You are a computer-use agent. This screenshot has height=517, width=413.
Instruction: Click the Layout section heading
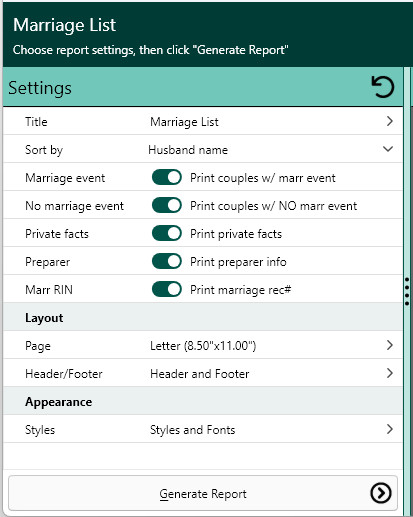44,318
